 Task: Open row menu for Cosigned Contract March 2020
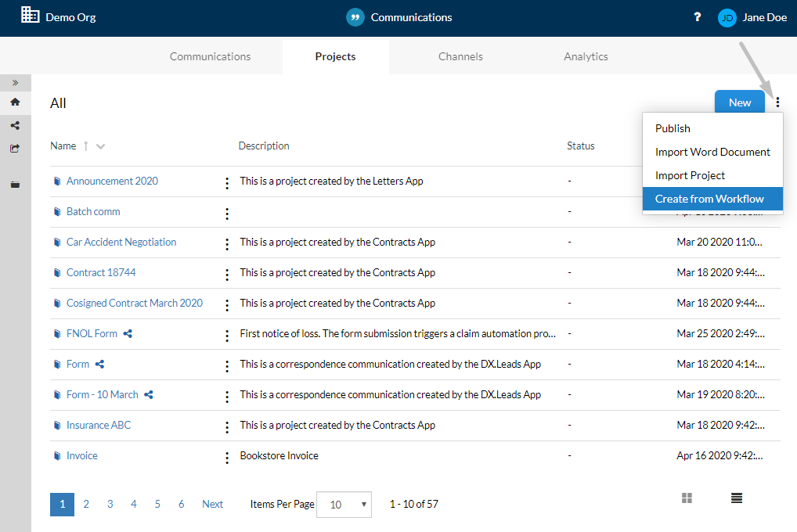227,305
